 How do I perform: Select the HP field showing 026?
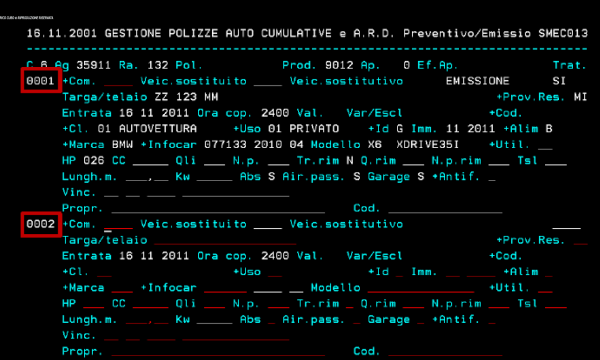pyautogui.click(x=94, y=161)
